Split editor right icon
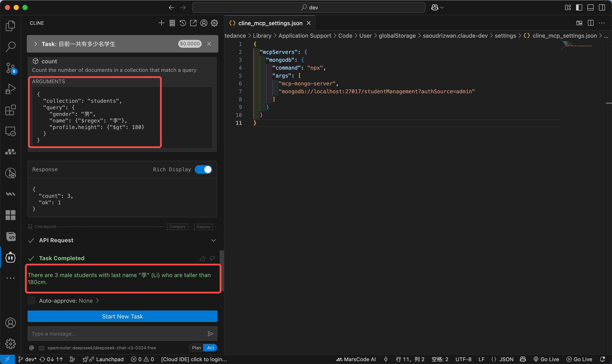This screenshot has height=364, width=612. pos(590,23)
